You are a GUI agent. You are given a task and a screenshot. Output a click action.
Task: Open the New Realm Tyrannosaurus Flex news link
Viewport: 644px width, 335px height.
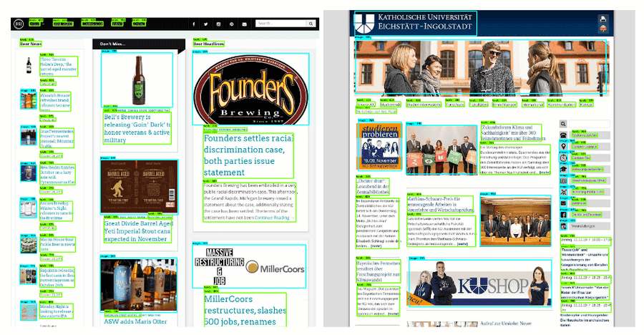57,174
